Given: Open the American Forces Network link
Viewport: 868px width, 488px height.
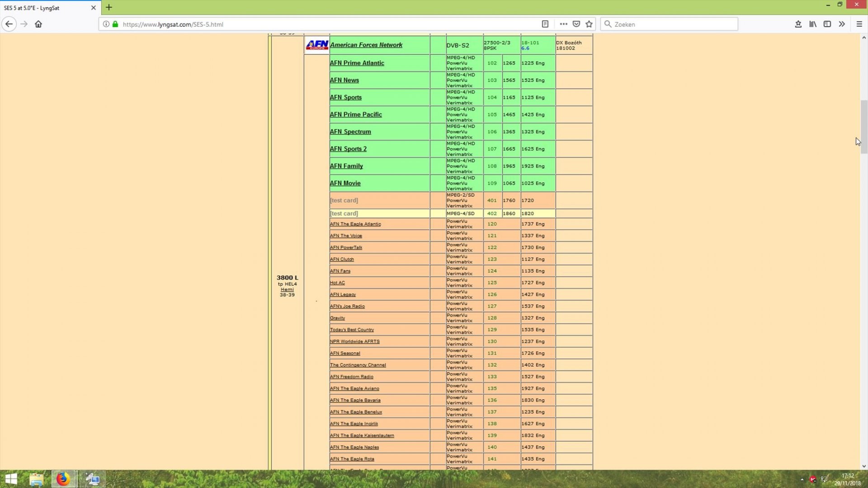Looking at the screenshot, I should [x=366, y=45].
